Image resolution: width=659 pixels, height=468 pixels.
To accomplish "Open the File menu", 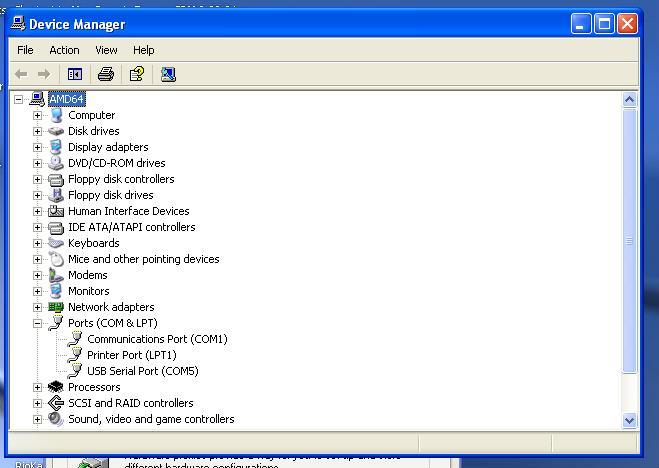I will (x=25, y=50).
